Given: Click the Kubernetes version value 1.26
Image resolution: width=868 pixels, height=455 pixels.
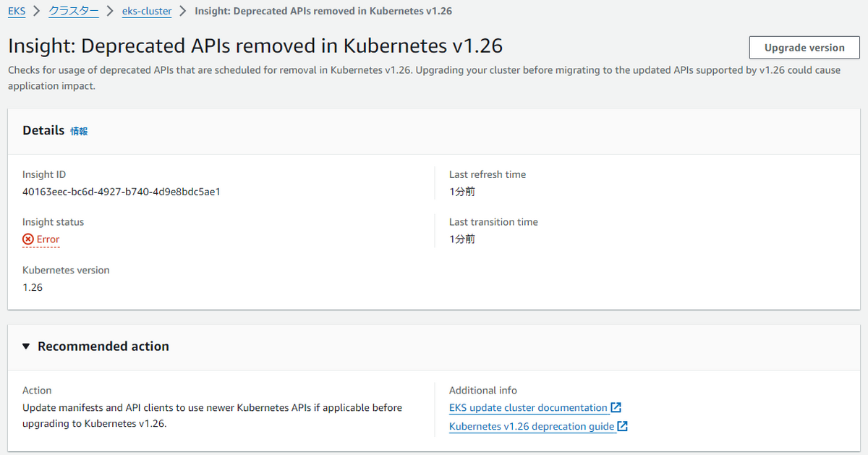Looking at the screenshot, I should point(33,287).
